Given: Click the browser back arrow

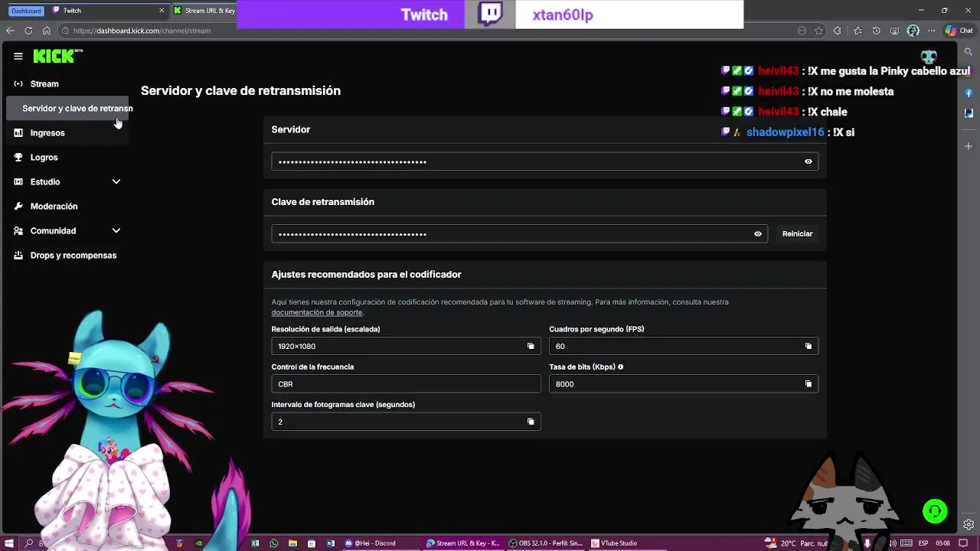Looking at the screenshot, I should (x=10, y=31).
